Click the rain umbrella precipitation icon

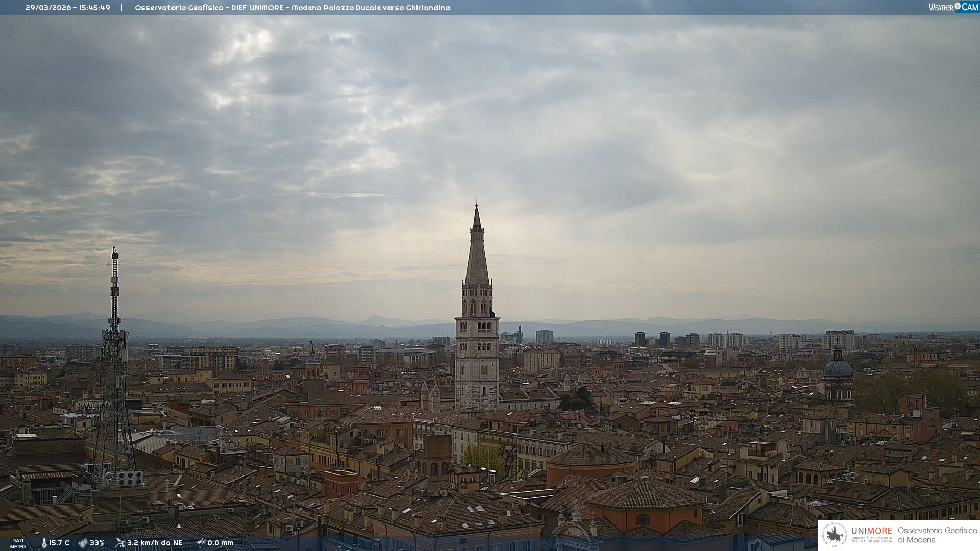pyautogui.click(x=201, y=543)
